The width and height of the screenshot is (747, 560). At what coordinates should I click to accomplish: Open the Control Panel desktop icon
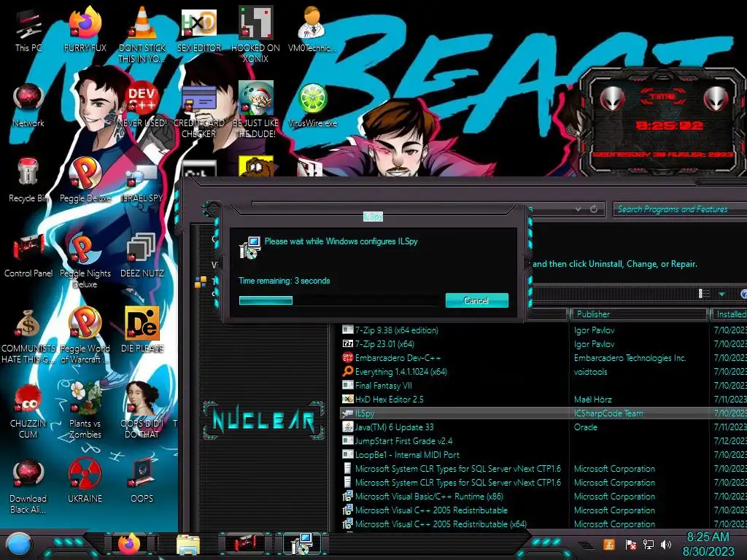28,255
